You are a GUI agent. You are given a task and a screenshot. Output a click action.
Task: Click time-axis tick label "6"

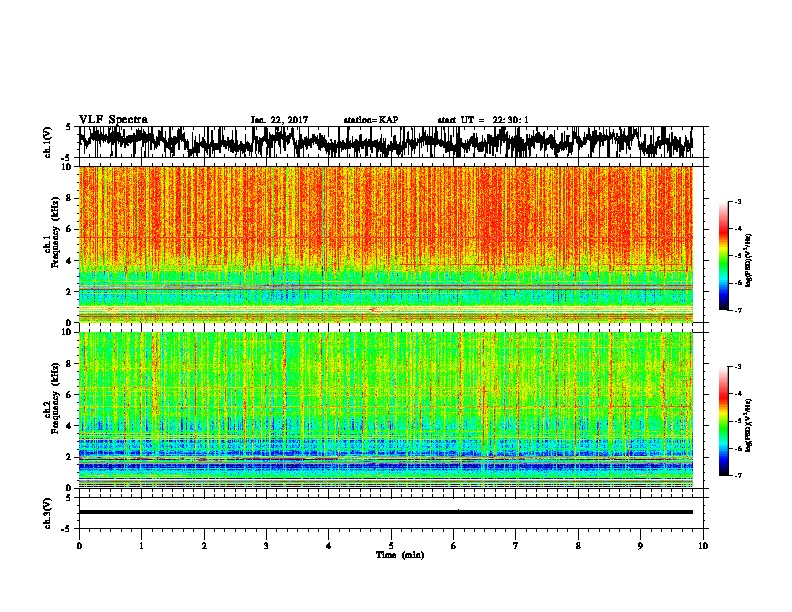tap(453, 546)
